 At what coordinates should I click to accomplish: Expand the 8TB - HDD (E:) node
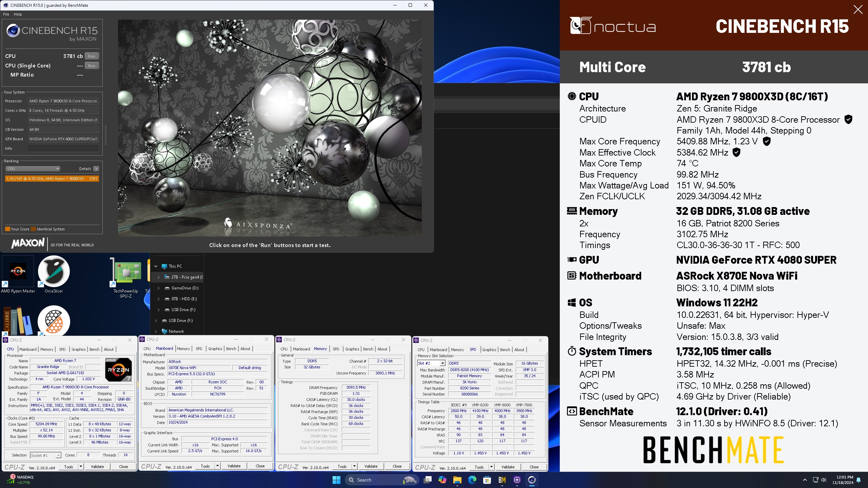(x=158, y=299)
